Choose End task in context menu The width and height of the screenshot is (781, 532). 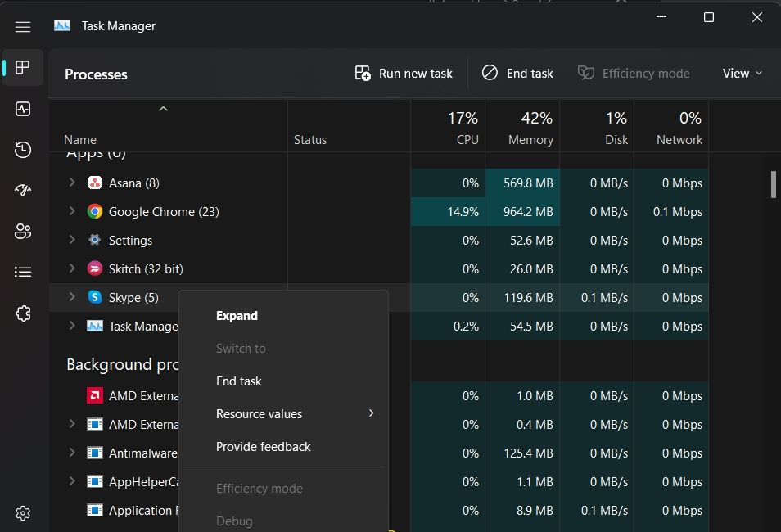point(239,381)
